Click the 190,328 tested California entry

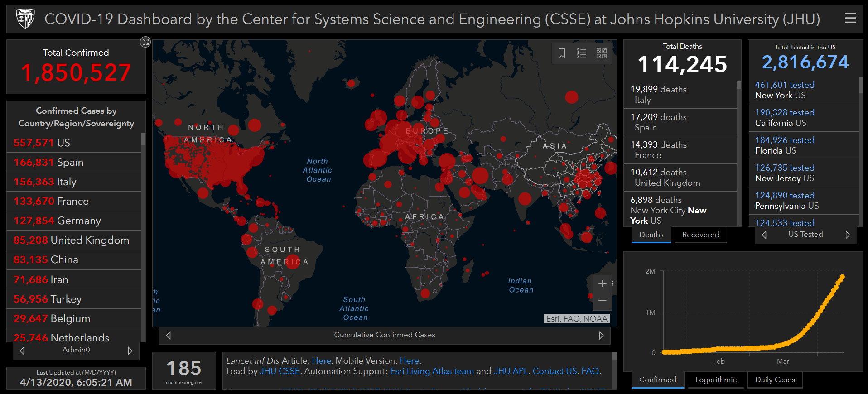pyautogui.click(x=804, y=118)
